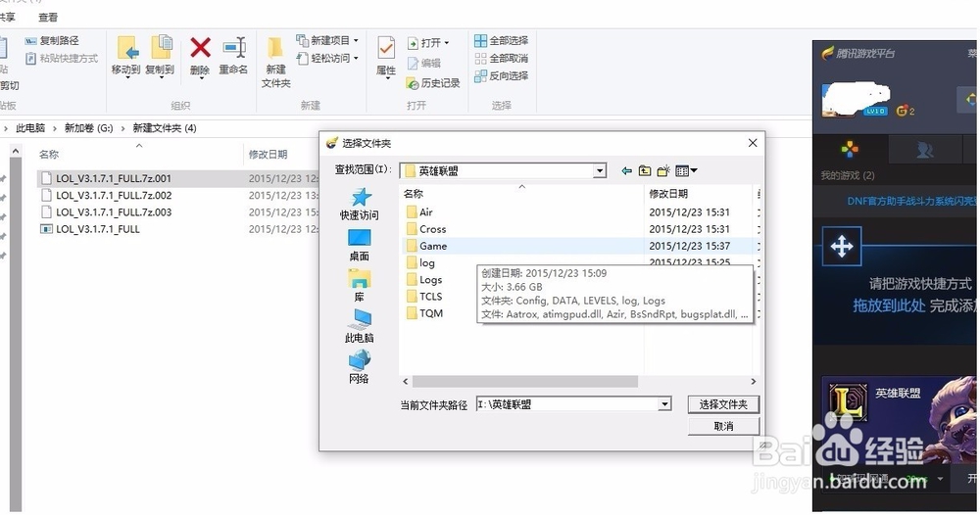This screenshot has height=515, width=980.
Task: Open the View (查看) ribbon tab
Action: click(47, 18)
